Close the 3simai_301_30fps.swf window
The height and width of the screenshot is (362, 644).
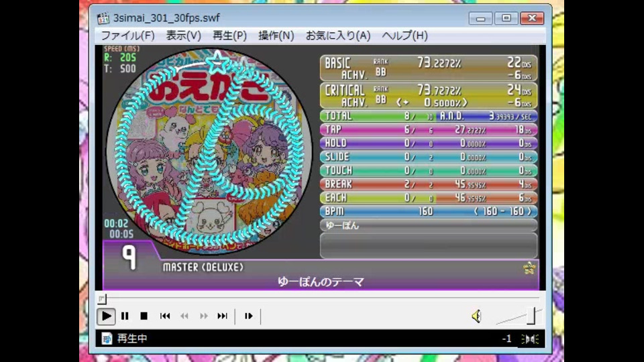[x=532, y=19]
